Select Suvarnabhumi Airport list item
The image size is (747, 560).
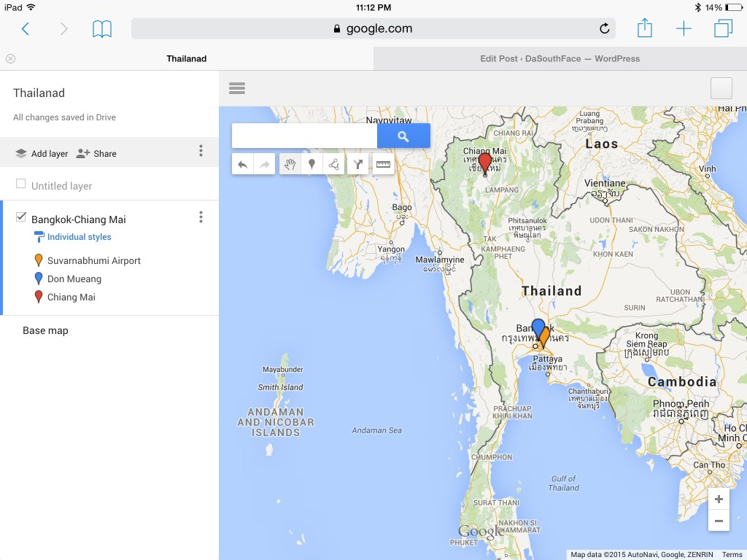94,260
